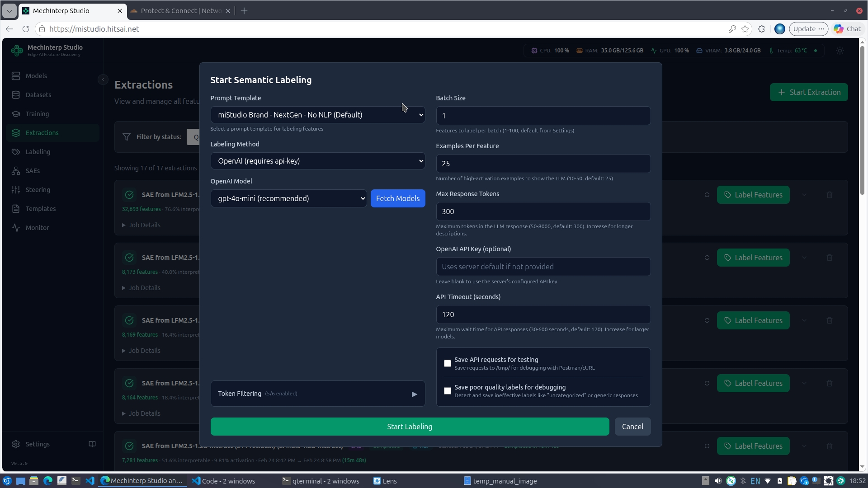868x488 pixels.
Task: Click Label Features for 8,169 features row
Action: point(753,320)
